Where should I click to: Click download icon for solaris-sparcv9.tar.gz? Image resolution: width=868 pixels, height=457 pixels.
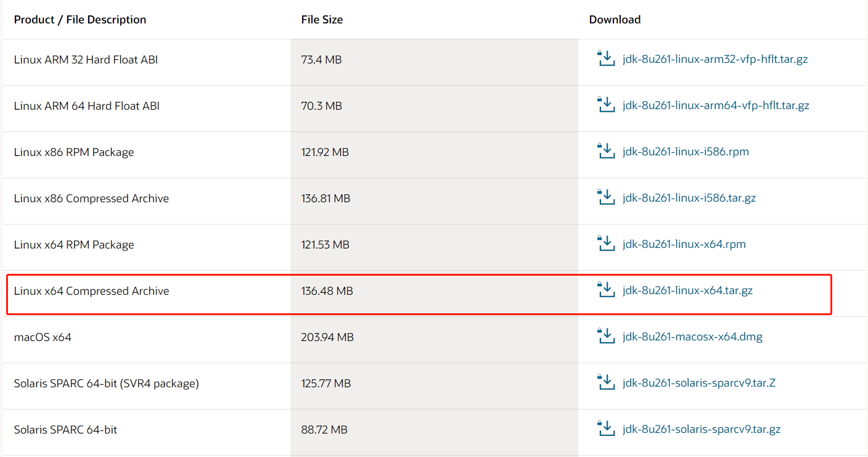tap(607, 429)
